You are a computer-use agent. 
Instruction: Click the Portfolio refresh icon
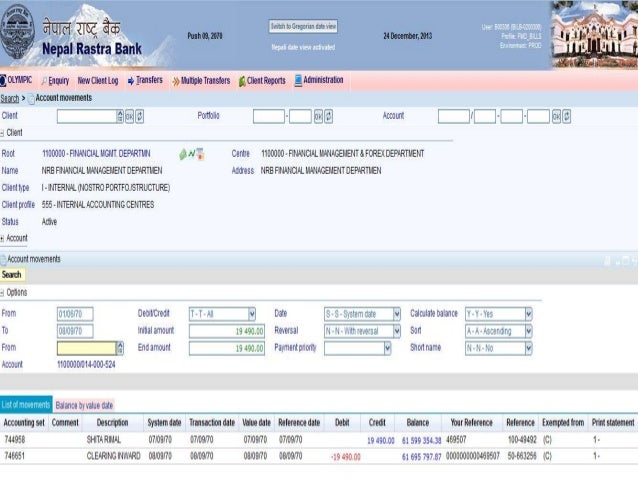pyautogui.click(x=328, y=116)
